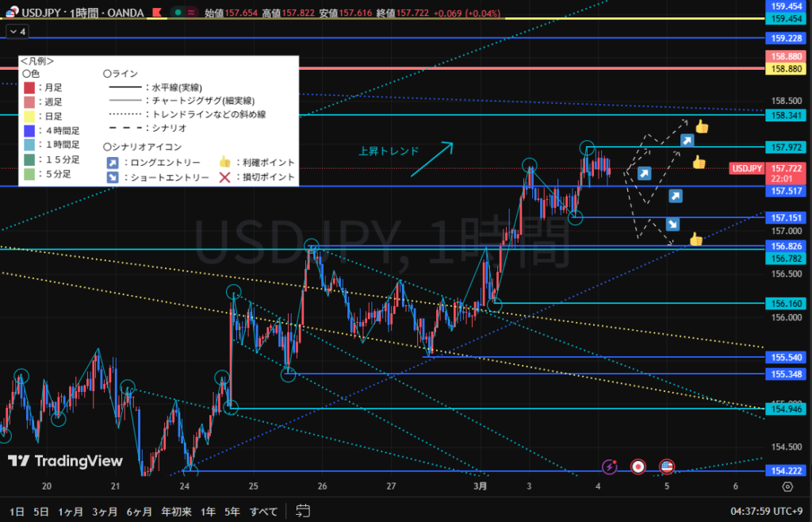Click the US flag economic event marker
Screen dimensions: 812x522
666,466
